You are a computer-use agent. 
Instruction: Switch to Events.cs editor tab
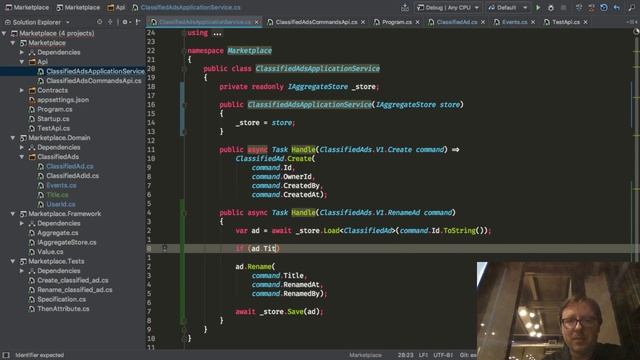514,22
